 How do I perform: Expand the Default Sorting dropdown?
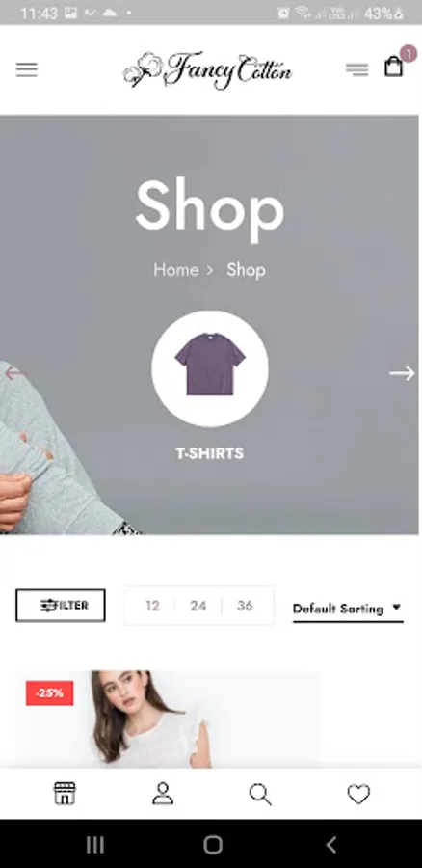click(x=348, y=609)
